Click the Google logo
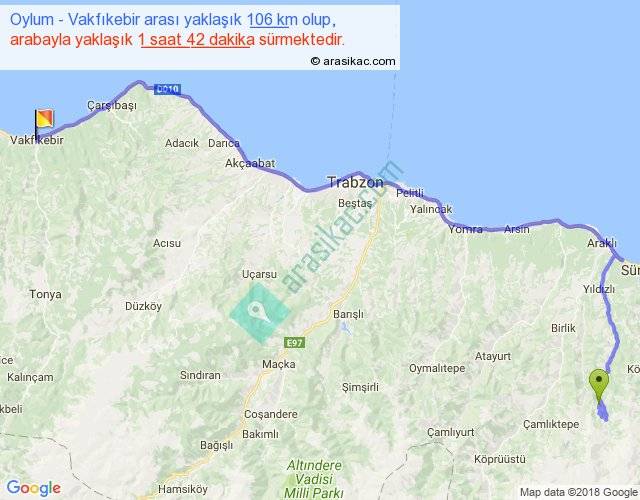 [32, 488]
